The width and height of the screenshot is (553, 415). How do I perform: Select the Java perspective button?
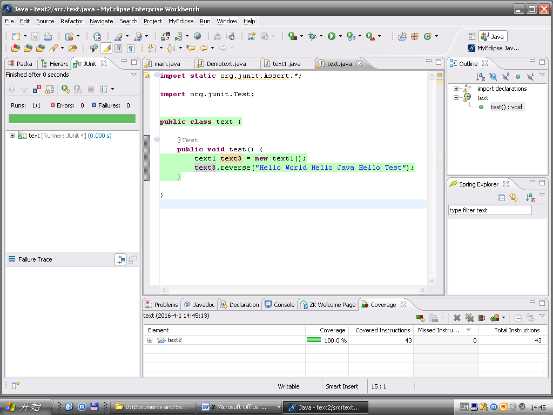[x=493, y=36]
